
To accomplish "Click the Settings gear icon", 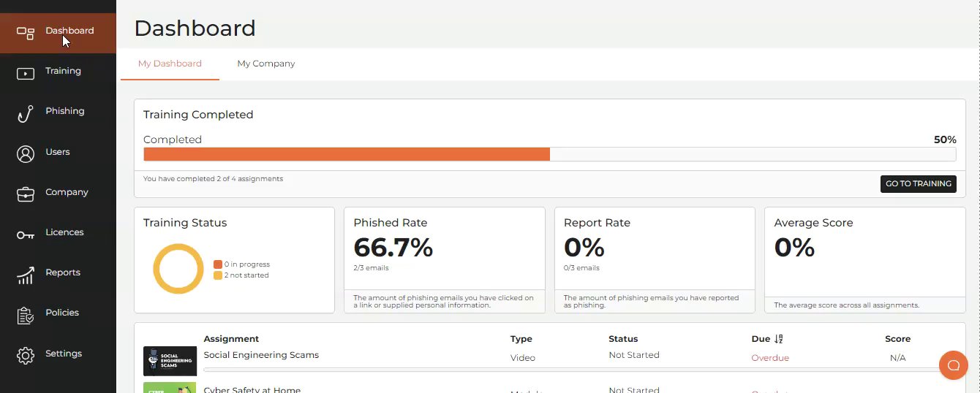I will [x=26, y=355].
